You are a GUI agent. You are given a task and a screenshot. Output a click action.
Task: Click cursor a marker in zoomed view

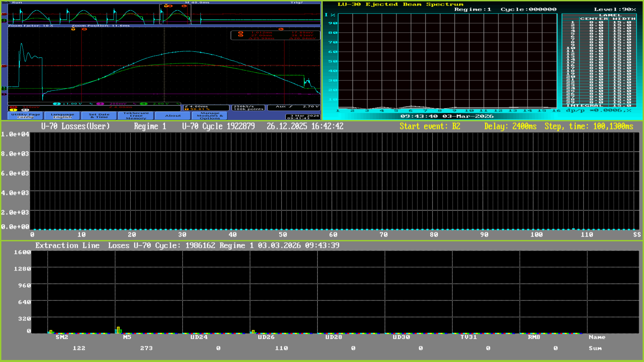[x=85, y=29]
